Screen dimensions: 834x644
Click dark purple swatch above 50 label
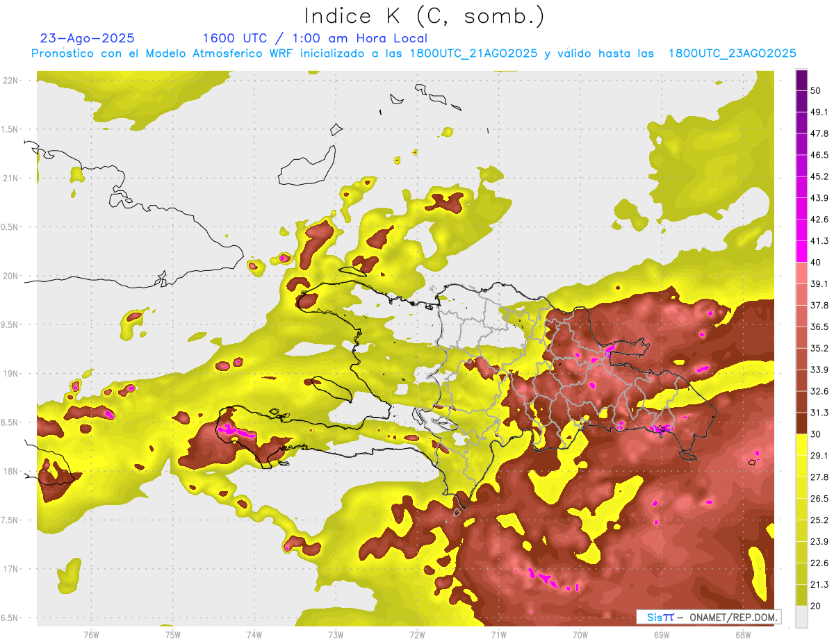click(x=801, y=80)
